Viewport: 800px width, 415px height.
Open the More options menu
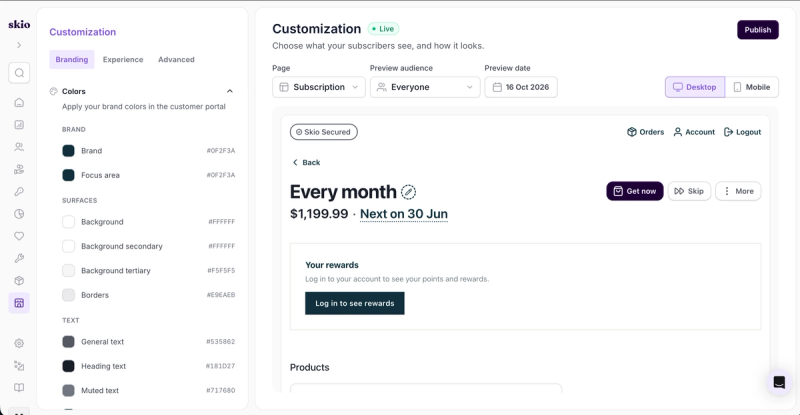(x=738, y=191)
